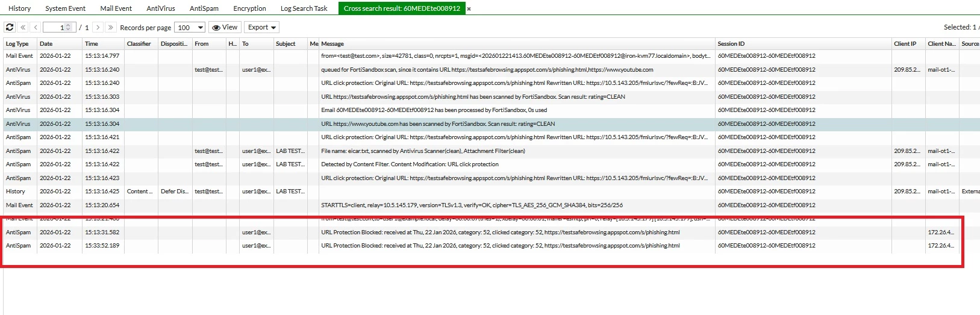Open the Log Search Task tab

coord(304,8)
